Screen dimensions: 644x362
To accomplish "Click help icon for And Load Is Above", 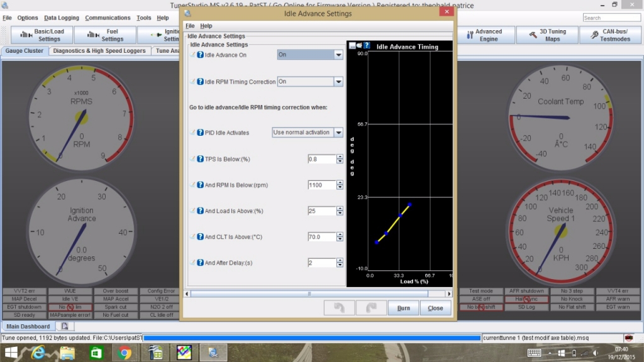I will pyautogui.click(x=200, y=211).
